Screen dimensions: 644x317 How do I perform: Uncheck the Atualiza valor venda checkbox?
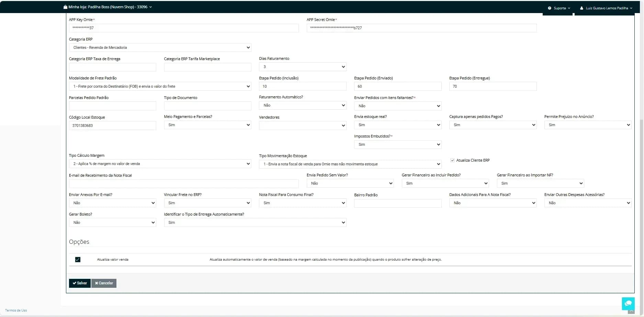click(78, 260)
